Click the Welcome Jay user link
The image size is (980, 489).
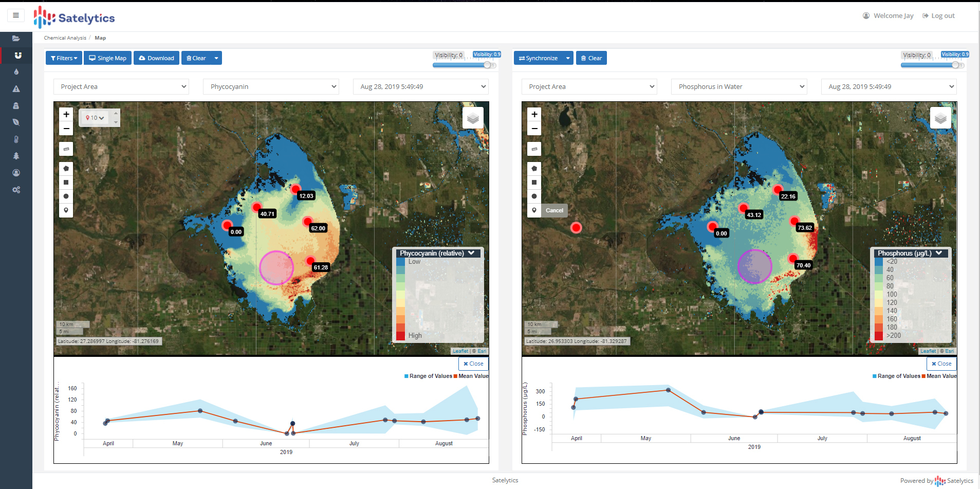(x=888, y=16)
